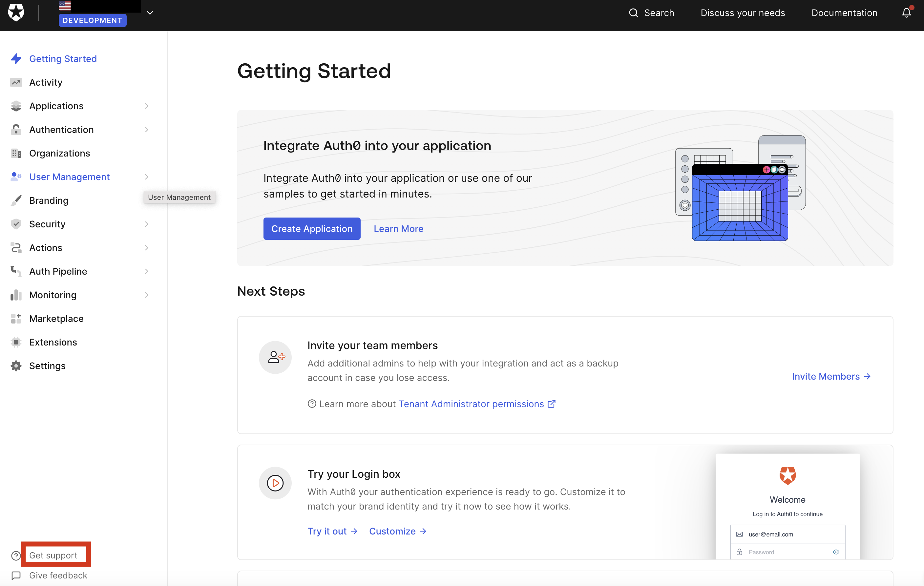Click the Try your Login box play icon
Screen dimensions: 924x586
pos(276,483)
